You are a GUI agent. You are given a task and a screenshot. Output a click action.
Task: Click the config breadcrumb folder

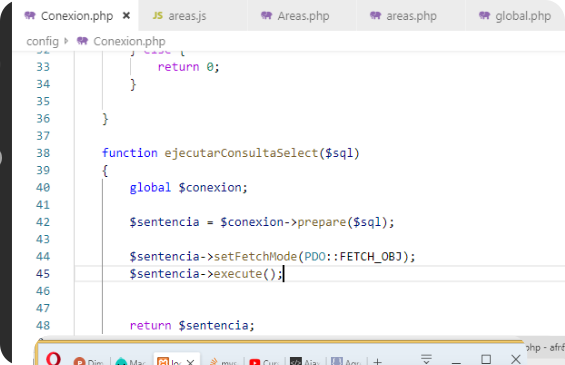point(43,41)
